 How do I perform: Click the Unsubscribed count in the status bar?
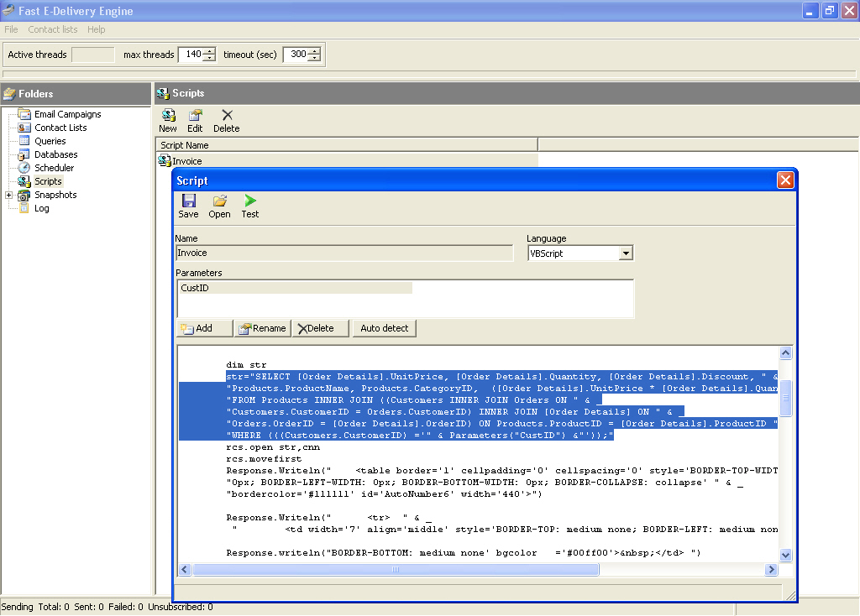tap(181, 607)
